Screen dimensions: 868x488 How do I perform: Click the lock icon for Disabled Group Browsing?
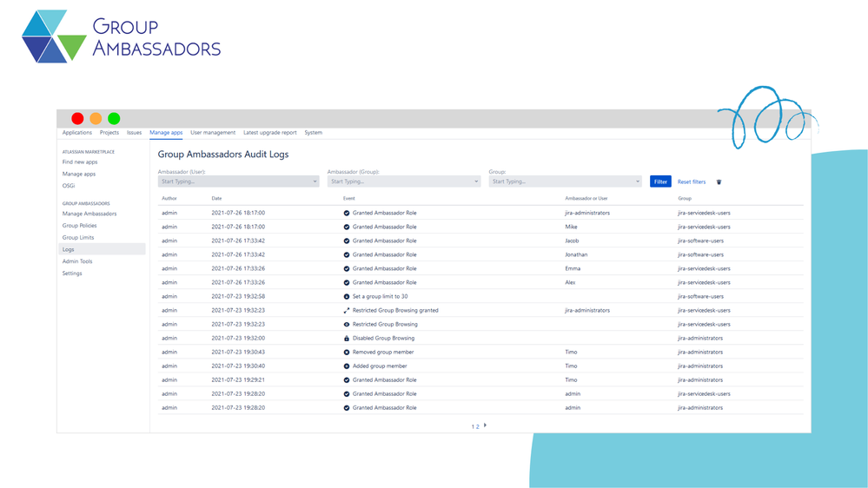(x=347, y=338)
